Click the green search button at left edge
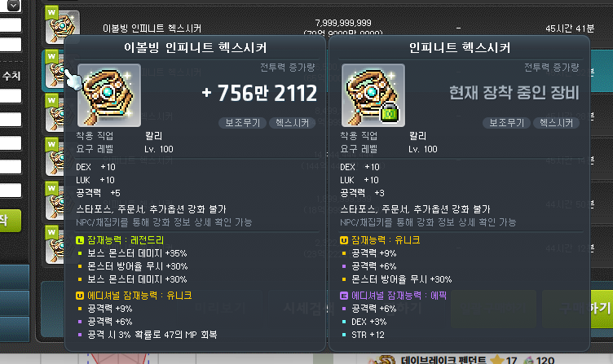The height and width of the screenshot is (364, 613). [10, 221]
